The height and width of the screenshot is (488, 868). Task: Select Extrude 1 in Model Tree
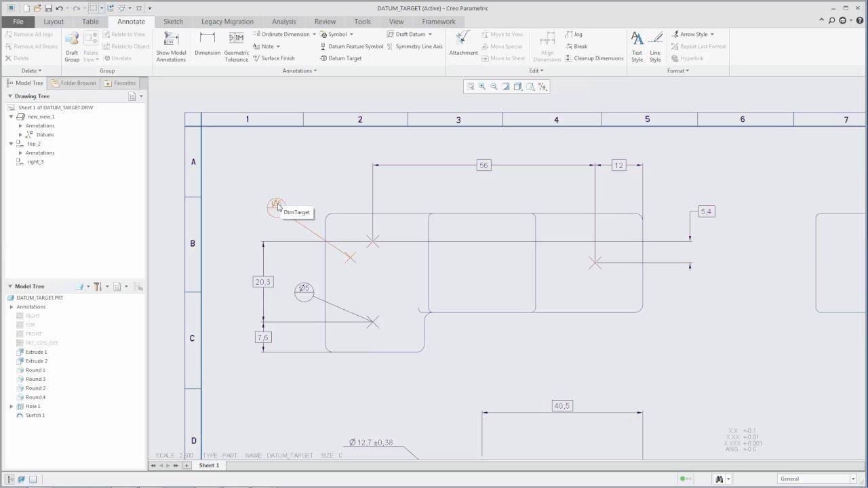point(36,352)
